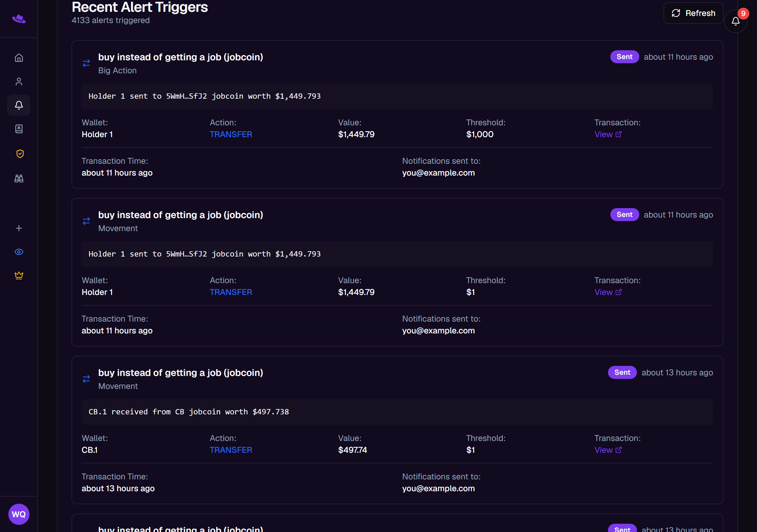
Task: Click Holder 1 sent message in Big Action alert
Action: (x=204, y=96)
